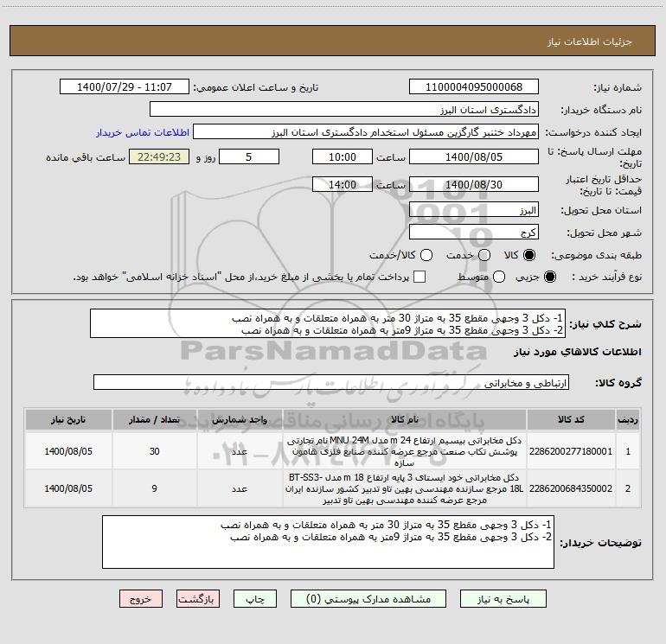666x644 pixels.
Task: Click the row 2 unit cell عدد
Action: tap(240, 488)
